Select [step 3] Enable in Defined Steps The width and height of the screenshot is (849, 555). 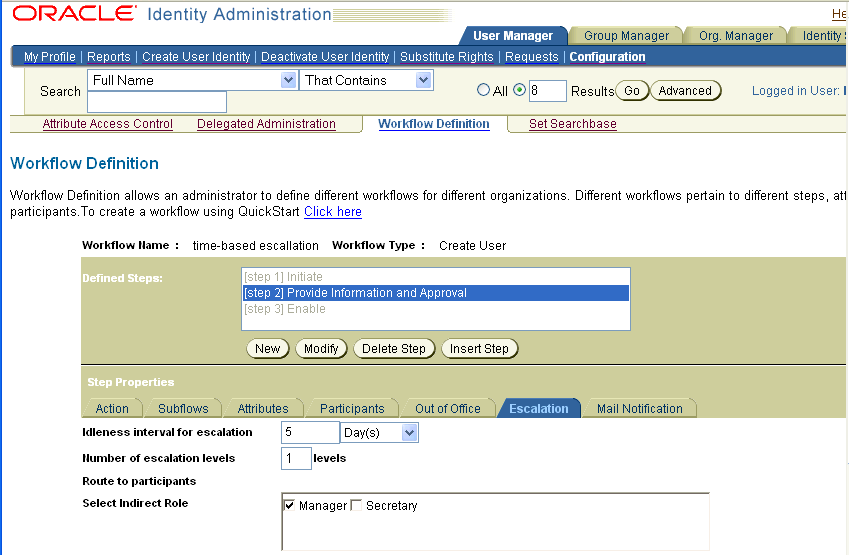click(436, 309)
